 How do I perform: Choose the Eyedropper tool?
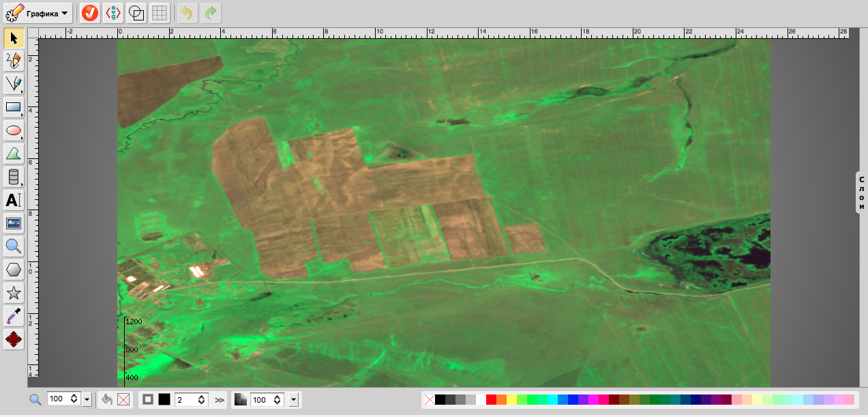[x=14, y=316]
